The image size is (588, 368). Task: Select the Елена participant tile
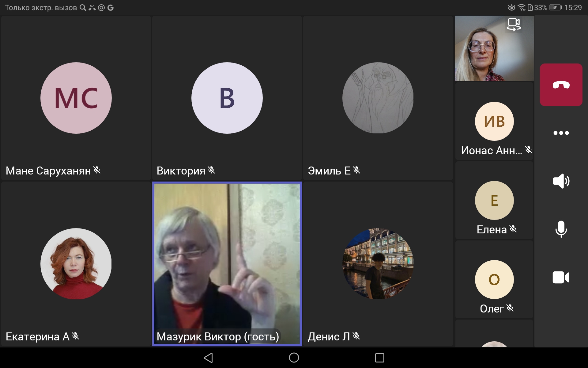point(494,200)
